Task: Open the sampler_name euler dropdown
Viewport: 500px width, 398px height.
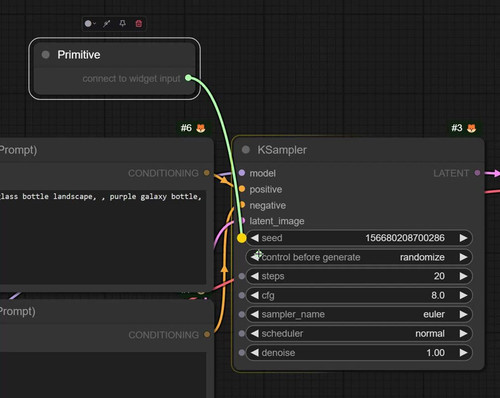Action: tap(434, 314)
